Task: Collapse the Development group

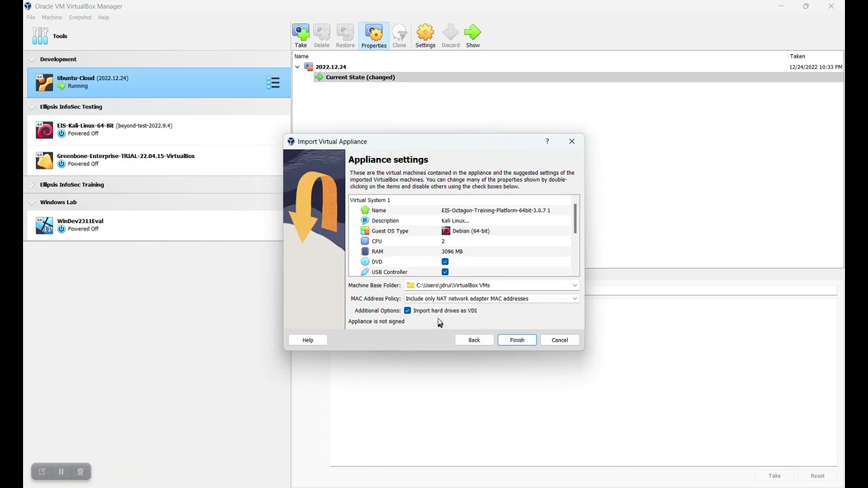Action: 32,60
